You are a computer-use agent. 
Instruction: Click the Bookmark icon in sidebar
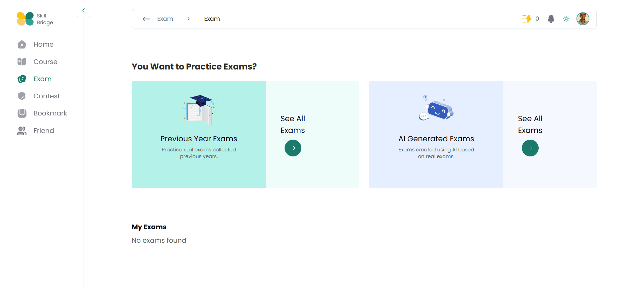[22, 113]
